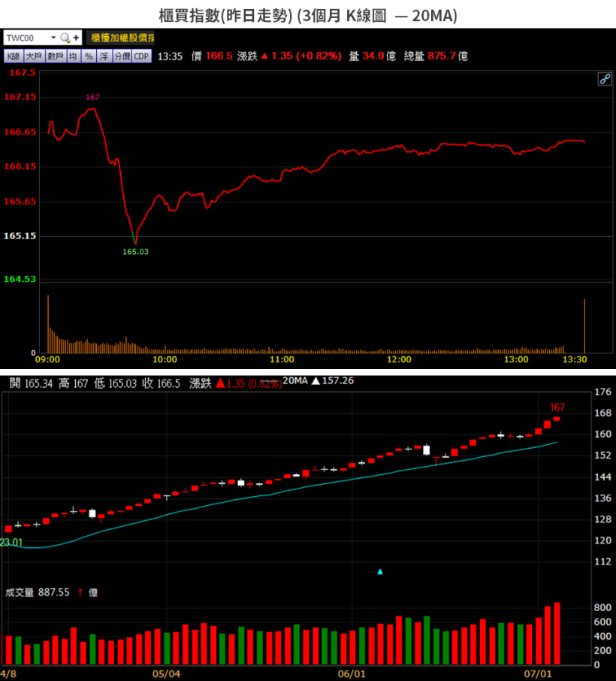Click the rightmost red daily volume bar
Image resolution: width=616 pixels, height=681 pixels.
557,633
